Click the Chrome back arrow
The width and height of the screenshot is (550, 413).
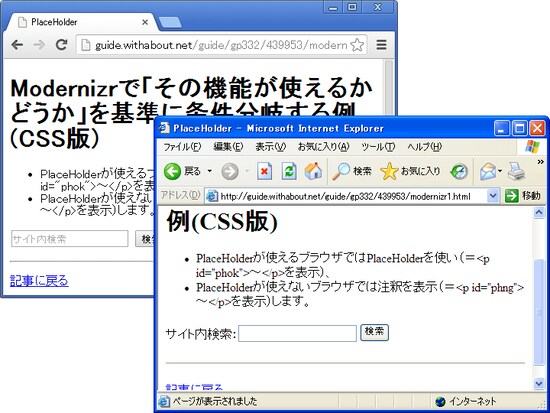[17, 45]
